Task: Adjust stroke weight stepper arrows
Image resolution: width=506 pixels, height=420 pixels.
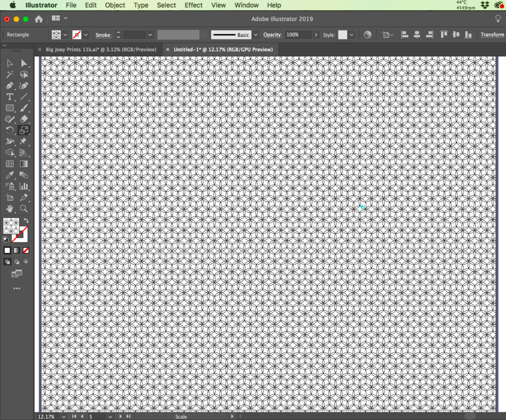Action: [x=118, y=35]
